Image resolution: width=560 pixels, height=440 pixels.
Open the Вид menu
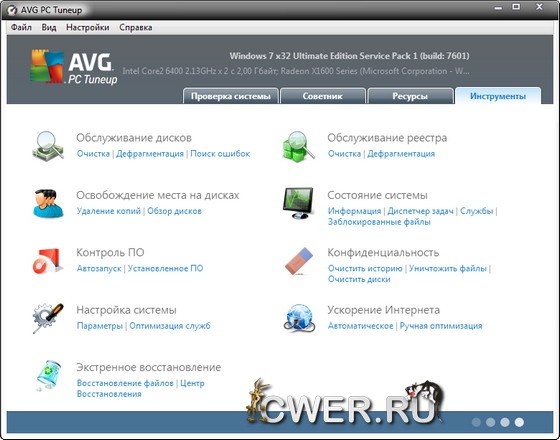[49, 28]
